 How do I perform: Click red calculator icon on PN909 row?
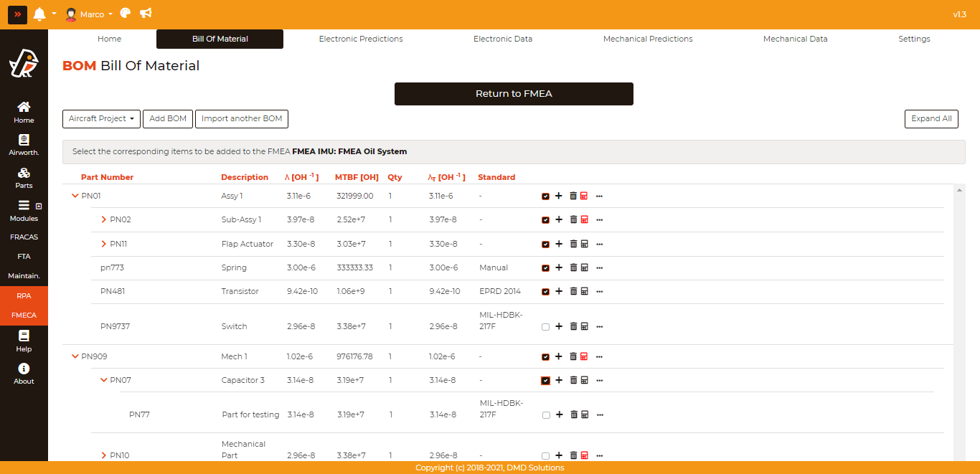584,356
